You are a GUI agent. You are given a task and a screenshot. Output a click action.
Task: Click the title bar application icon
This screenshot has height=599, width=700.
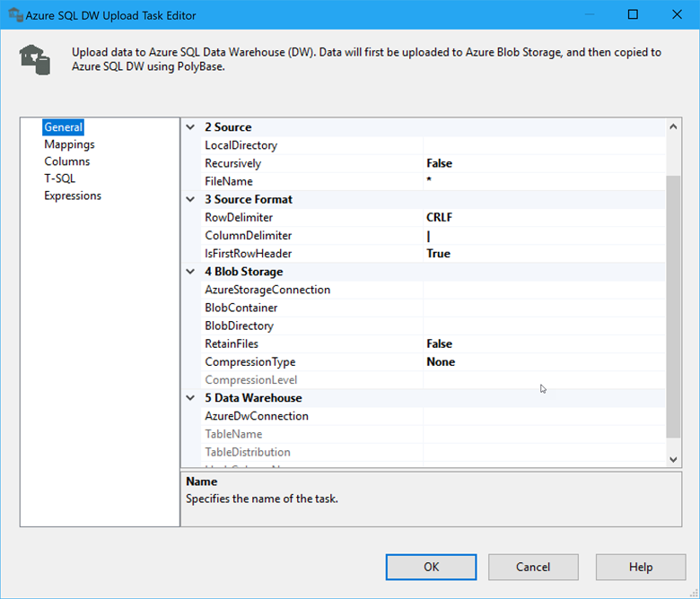[x=14, y=15]
